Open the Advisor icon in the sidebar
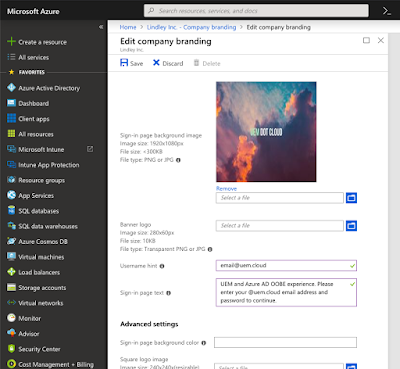Screen dimensions: 400x369 click(x=11, y=333)
